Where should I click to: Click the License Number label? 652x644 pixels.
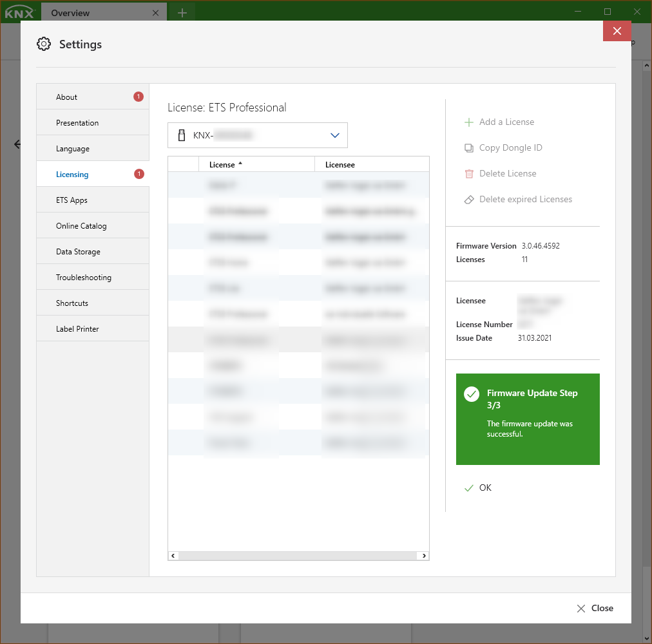tap(484, 325)
